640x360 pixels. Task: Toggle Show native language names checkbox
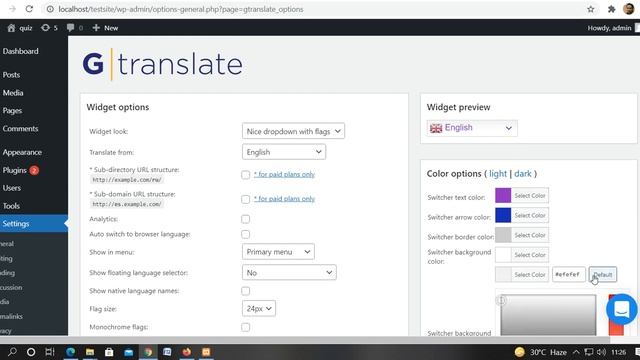click(x=245, y=291)
